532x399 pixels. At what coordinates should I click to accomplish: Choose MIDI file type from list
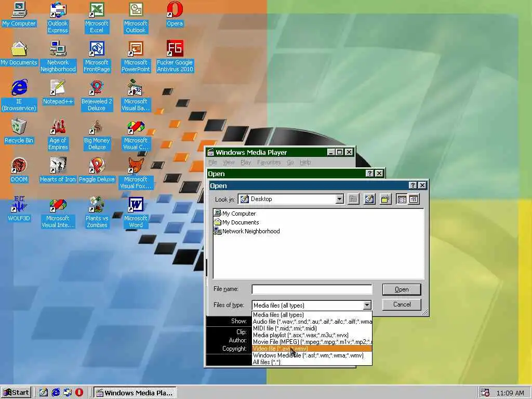coord(312,328)
